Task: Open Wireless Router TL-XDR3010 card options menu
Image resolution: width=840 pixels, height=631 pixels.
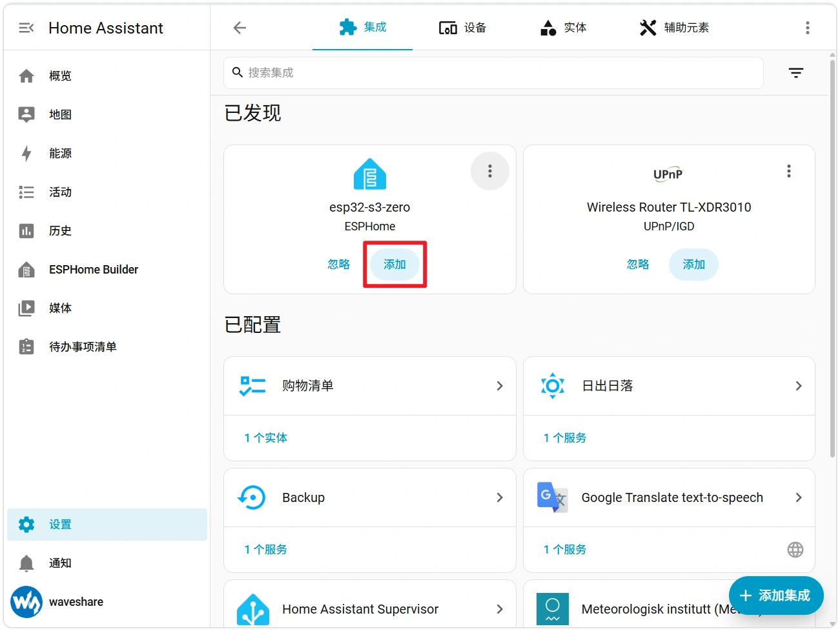Action: pyautogui.click(x=789, y=171)
